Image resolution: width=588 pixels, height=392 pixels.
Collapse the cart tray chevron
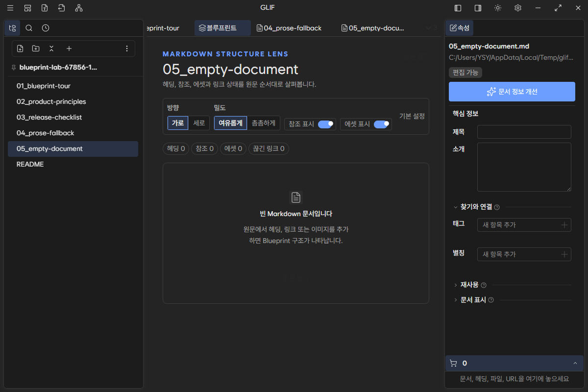tap(575, 363)
